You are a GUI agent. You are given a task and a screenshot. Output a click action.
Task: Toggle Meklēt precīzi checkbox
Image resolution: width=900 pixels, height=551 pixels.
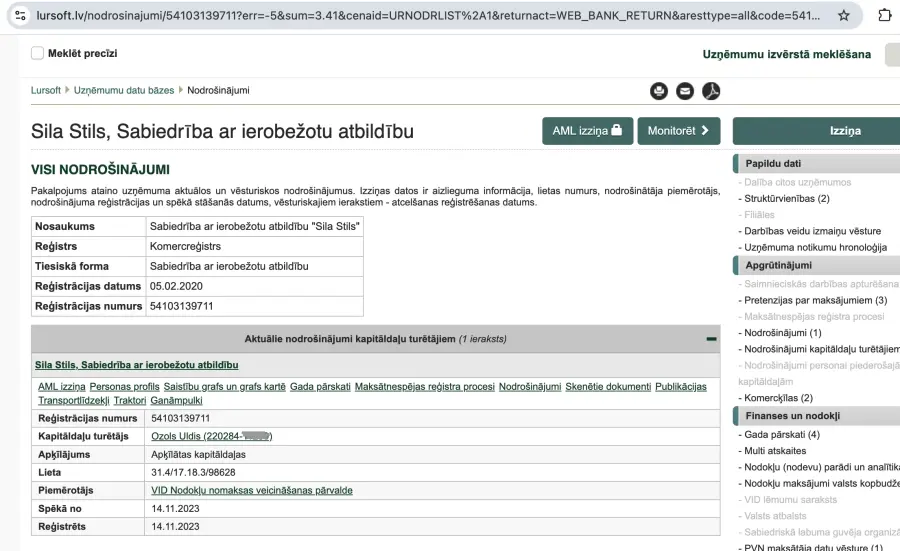coord(37,53)
